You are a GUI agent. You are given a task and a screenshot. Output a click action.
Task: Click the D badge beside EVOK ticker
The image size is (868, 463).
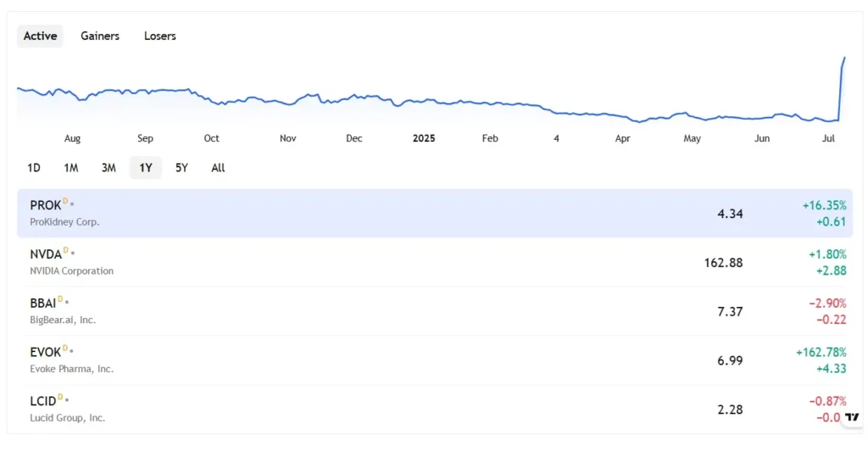64,349
